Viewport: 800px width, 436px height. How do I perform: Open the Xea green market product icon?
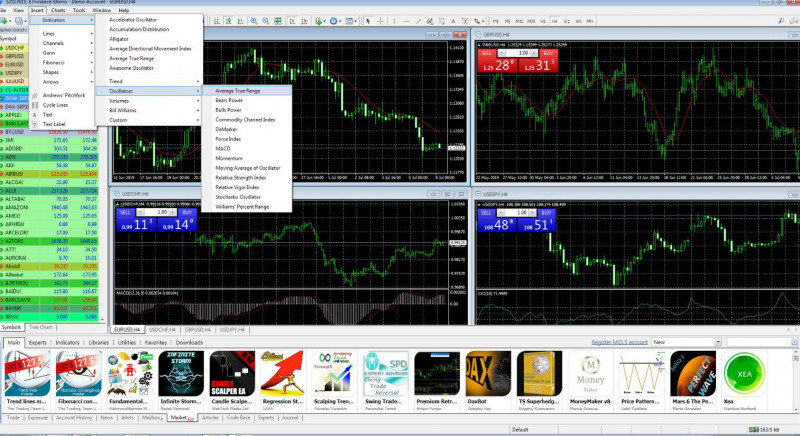click(744, 374)
